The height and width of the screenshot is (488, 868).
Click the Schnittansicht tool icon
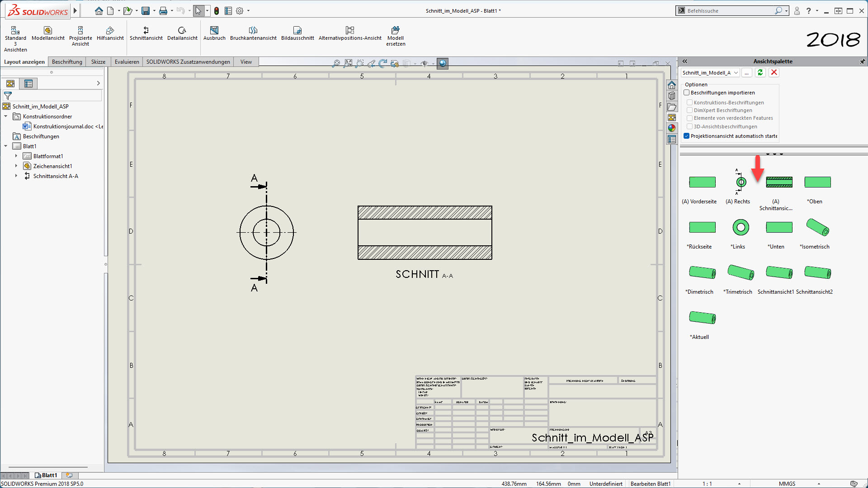[146, 31]
